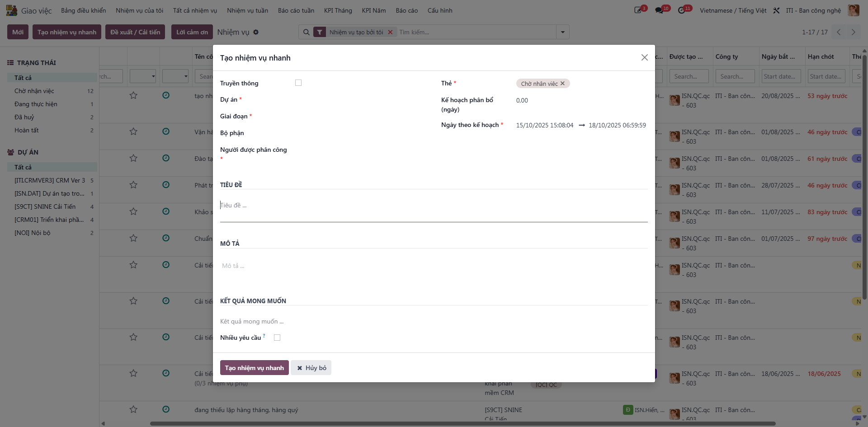Open the search options dropdown arrow
This screenshot has height=427, width=868.
[563, 32]
